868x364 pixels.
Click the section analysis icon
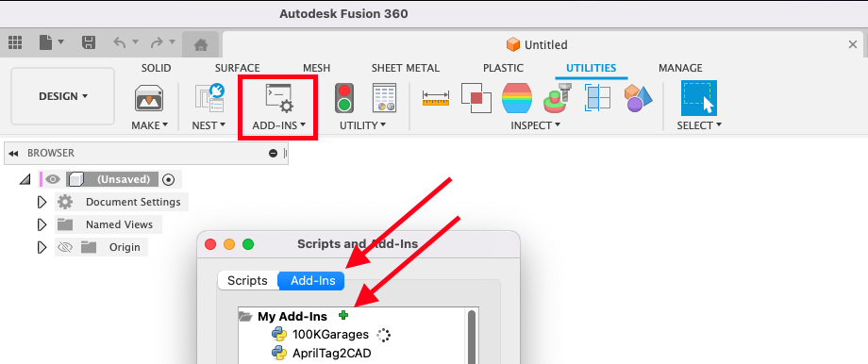598,98
